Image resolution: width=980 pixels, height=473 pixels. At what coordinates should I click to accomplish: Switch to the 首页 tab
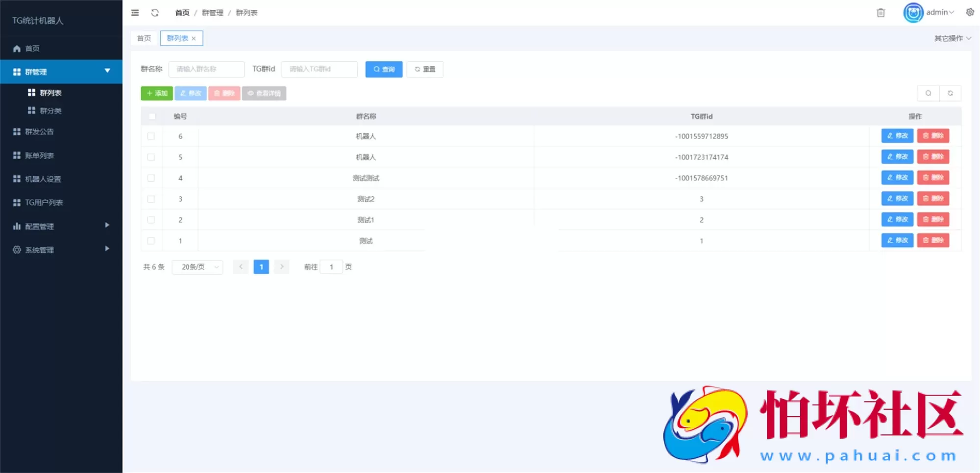pos(144,38)
